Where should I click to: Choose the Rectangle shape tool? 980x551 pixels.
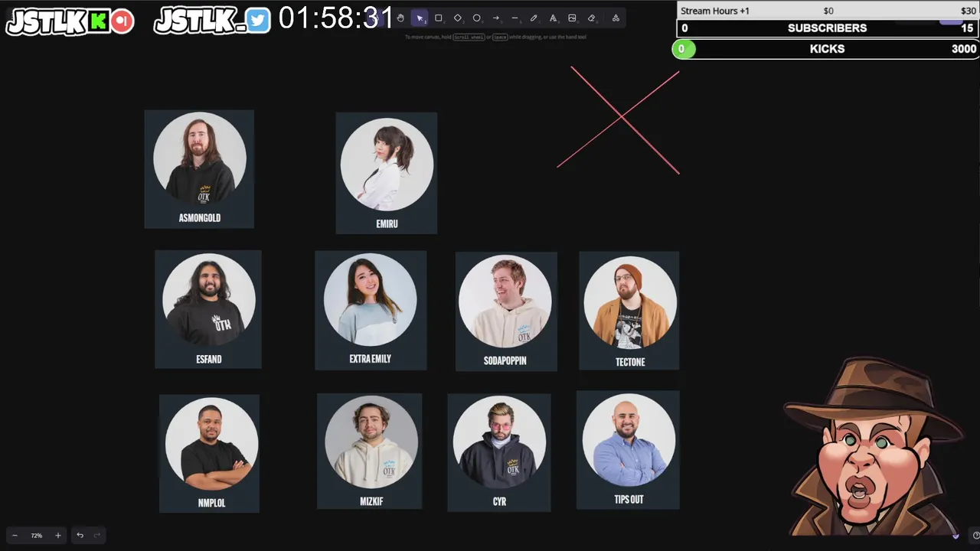tap(439, 18)
